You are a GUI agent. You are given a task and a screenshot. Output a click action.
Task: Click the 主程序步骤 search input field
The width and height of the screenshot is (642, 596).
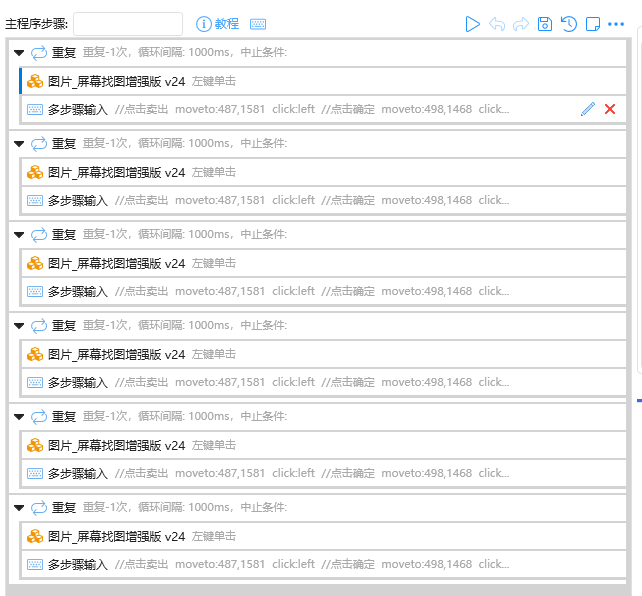(x=128, y=24)
